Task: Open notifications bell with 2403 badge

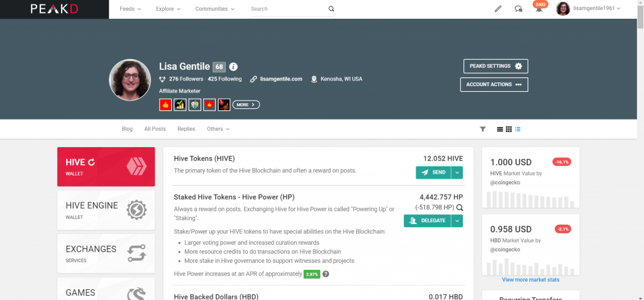Action: (x=538, y=8)
